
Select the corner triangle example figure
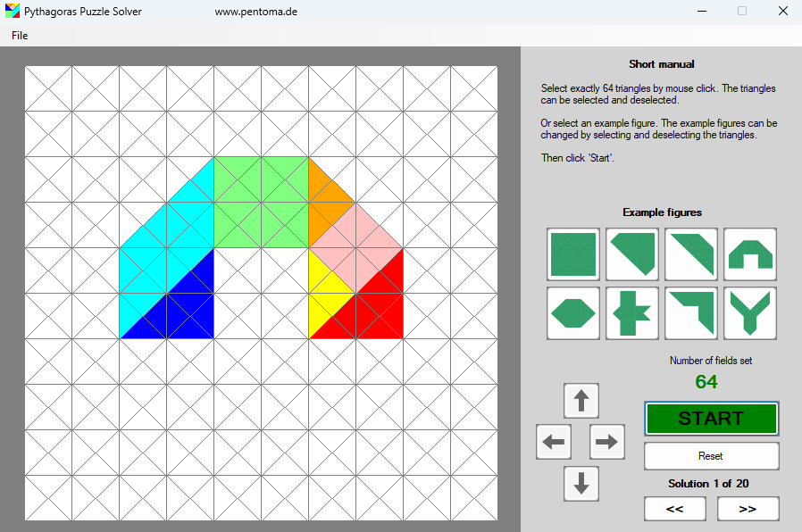(x=690, y=254)
